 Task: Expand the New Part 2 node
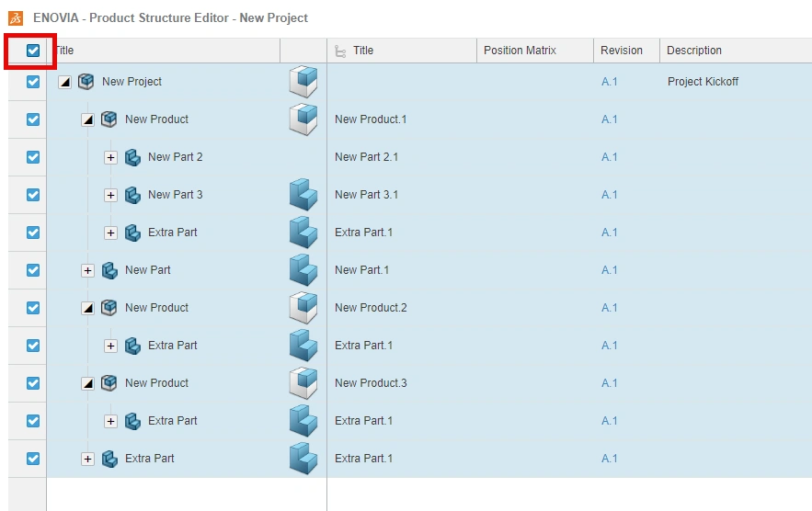point(110,157)
